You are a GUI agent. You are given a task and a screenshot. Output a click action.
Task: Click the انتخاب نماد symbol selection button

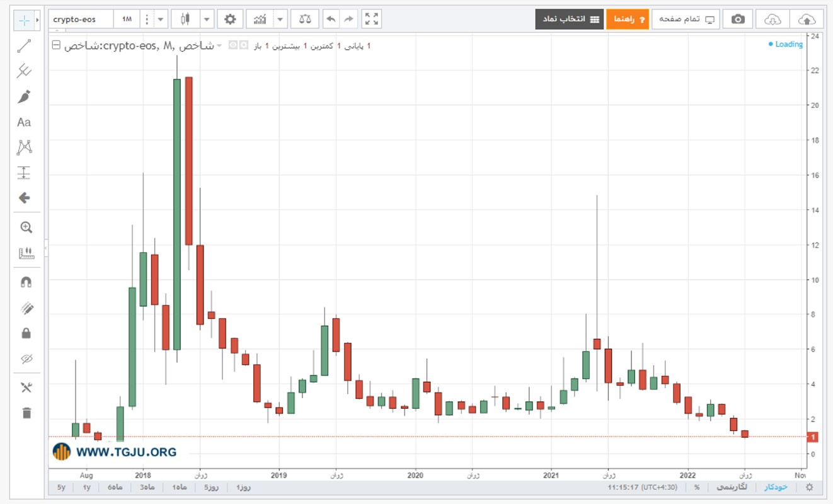(570, 20)
